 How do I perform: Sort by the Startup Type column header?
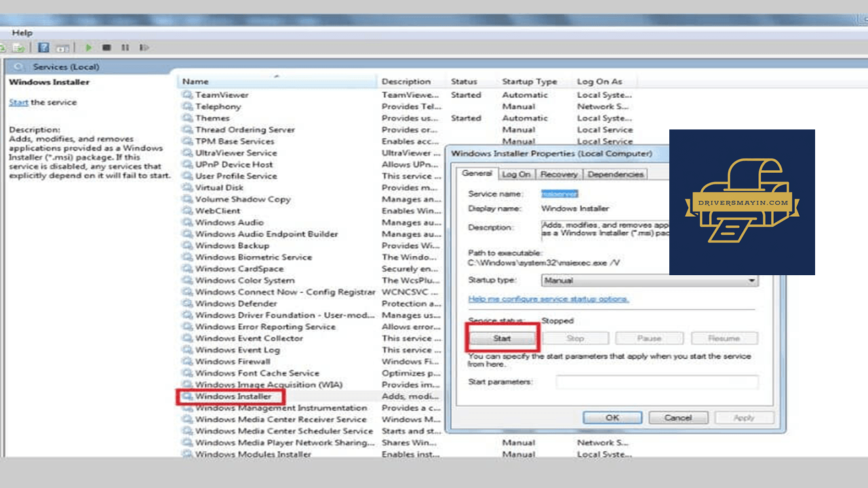pos(534,81)
